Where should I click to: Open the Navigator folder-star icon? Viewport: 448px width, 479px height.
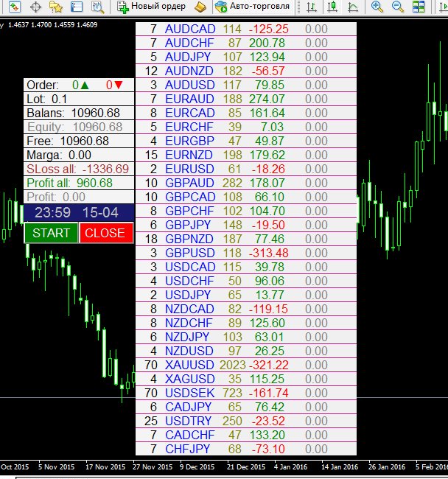56,7
